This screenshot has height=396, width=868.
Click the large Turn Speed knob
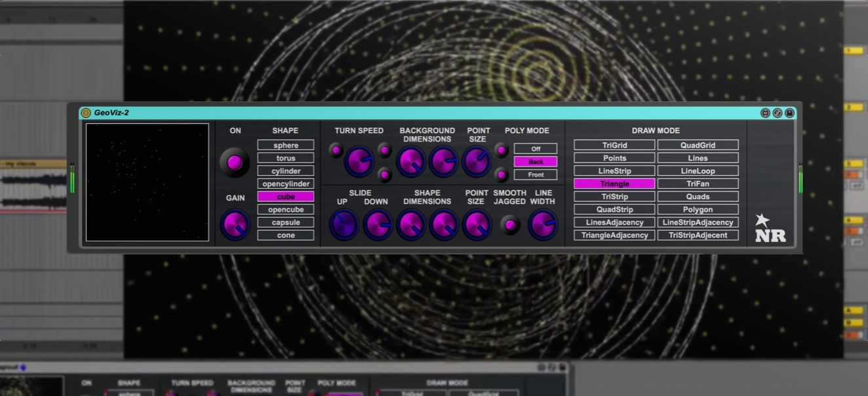point(359,161)
